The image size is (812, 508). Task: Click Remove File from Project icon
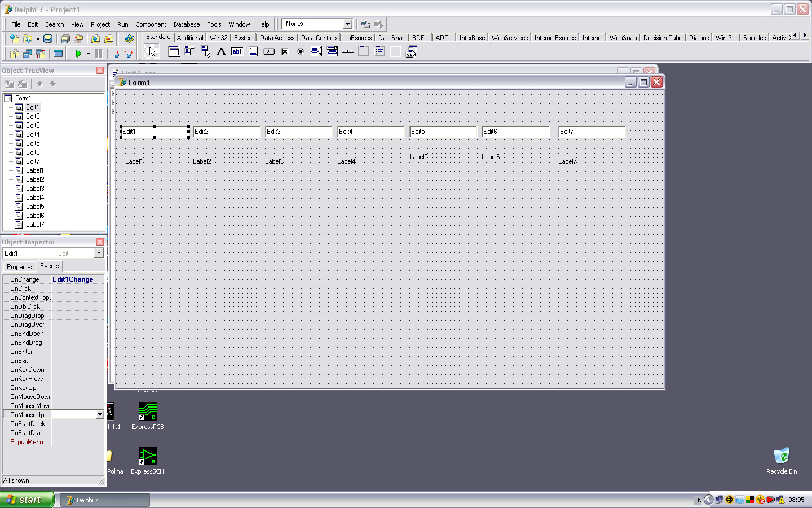[x=109, y=39]
